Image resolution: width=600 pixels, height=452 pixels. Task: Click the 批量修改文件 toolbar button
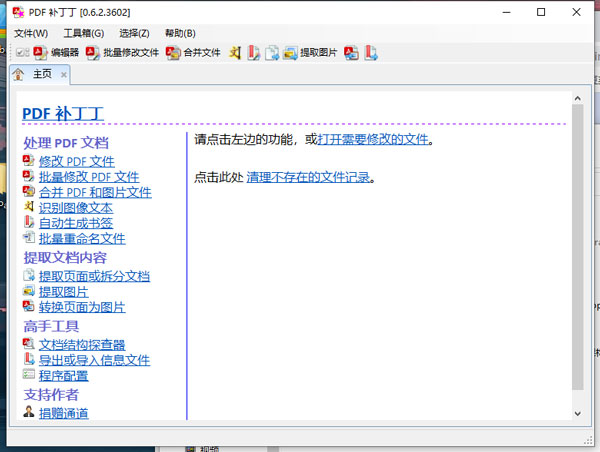coord(130,53)
